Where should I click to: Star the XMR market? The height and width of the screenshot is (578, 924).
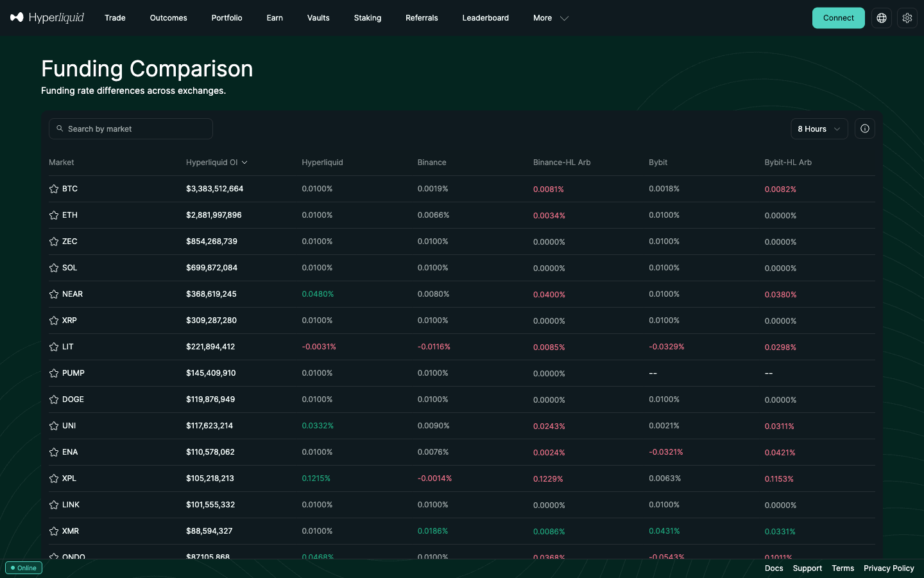(54, 531)
